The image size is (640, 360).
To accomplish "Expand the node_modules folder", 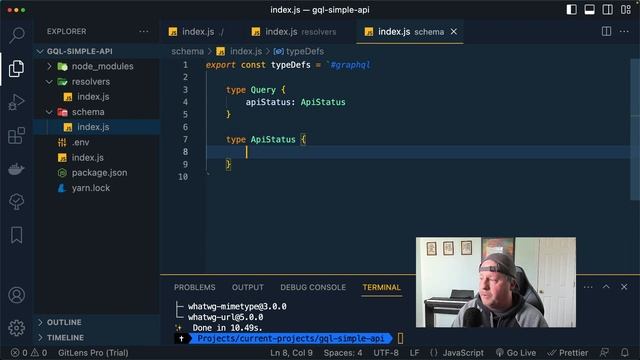I will [96, 66].
